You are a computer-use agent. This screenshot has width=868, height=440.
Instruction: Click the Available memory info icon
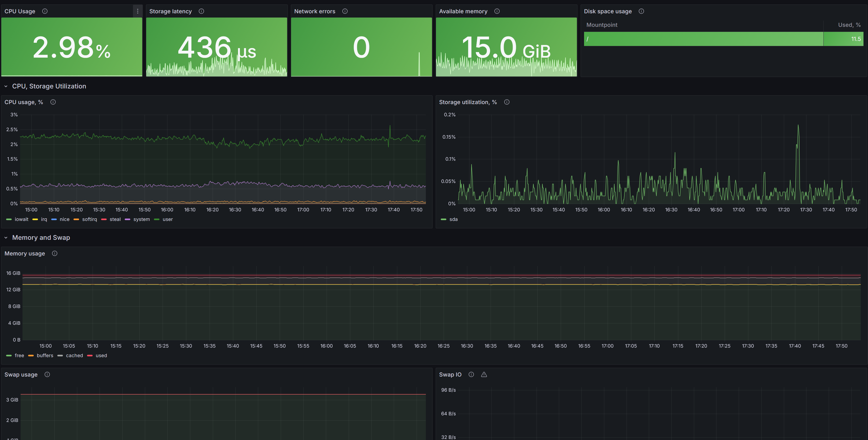click(497, 11)
